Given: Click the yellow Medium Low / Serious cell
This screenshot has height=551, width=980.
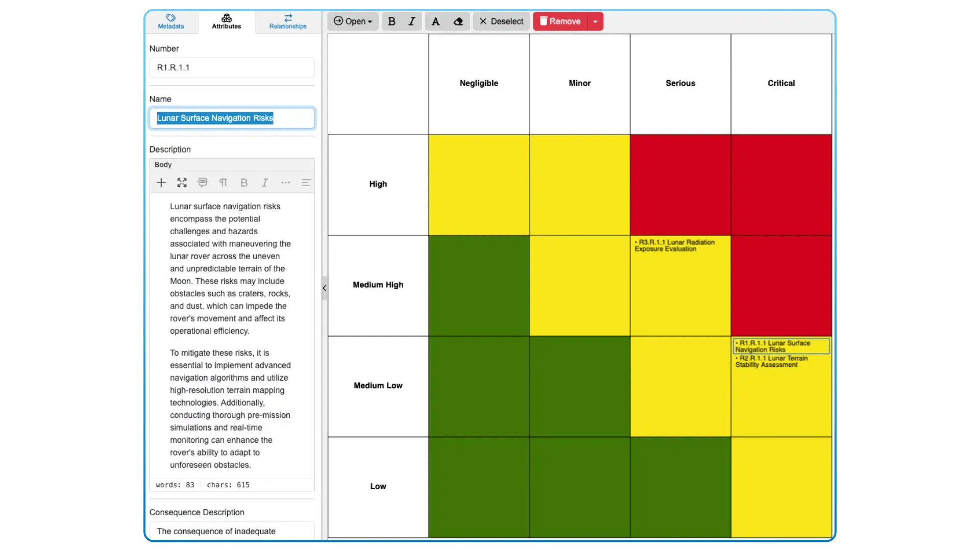Looking at the screenshot, I should (680, 386).
